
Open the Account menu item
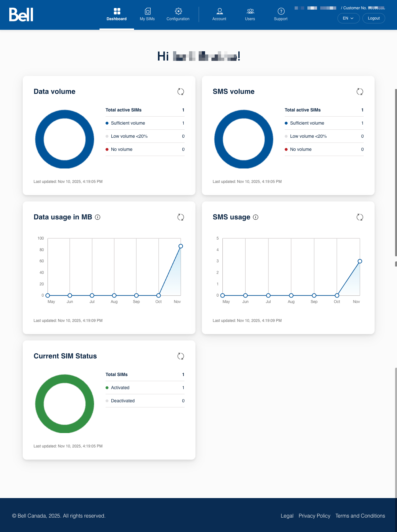click(219, 15)
